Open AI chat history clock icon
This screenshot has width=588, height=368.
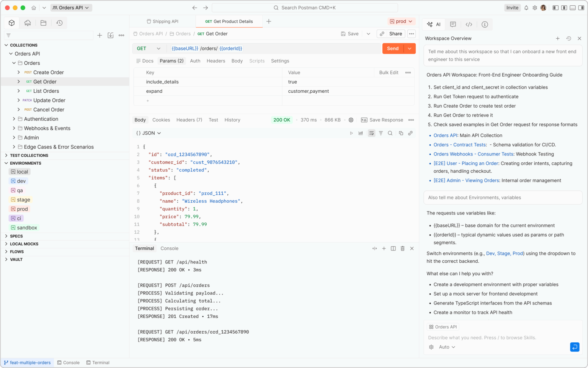click(569, 38)
